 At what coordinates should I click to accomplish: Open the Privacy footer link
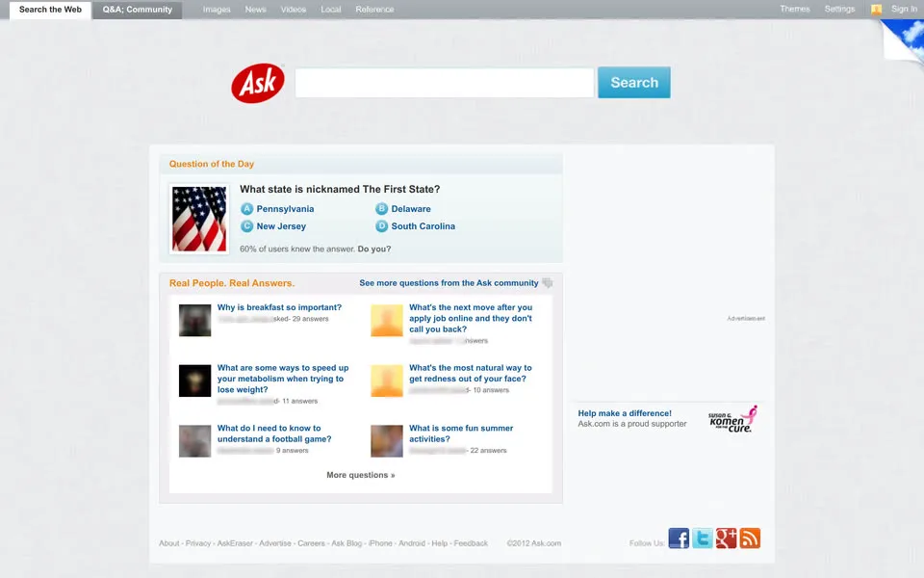(x=198, y=543)
